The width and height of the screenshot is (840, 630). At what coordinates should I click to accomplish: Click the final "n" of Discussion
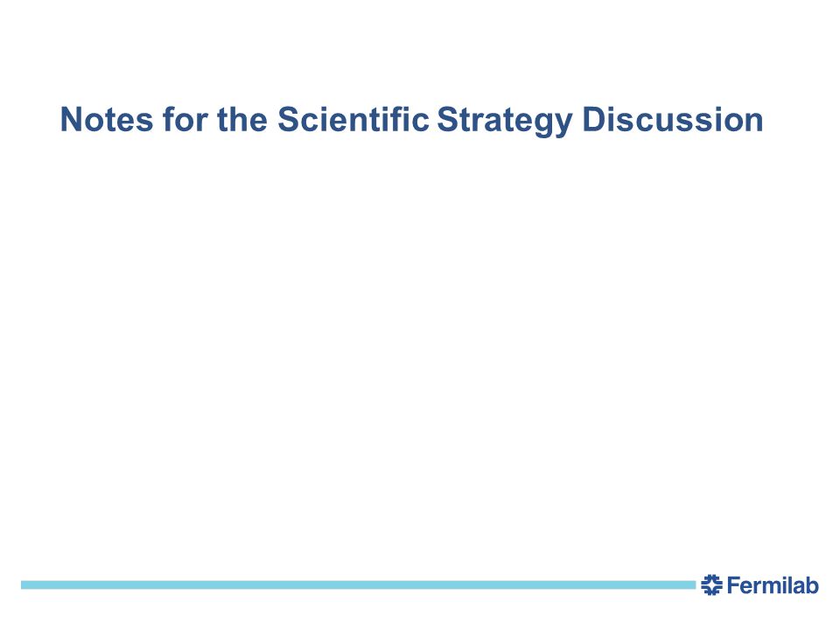pyautogui.click(x=754, y=122)
